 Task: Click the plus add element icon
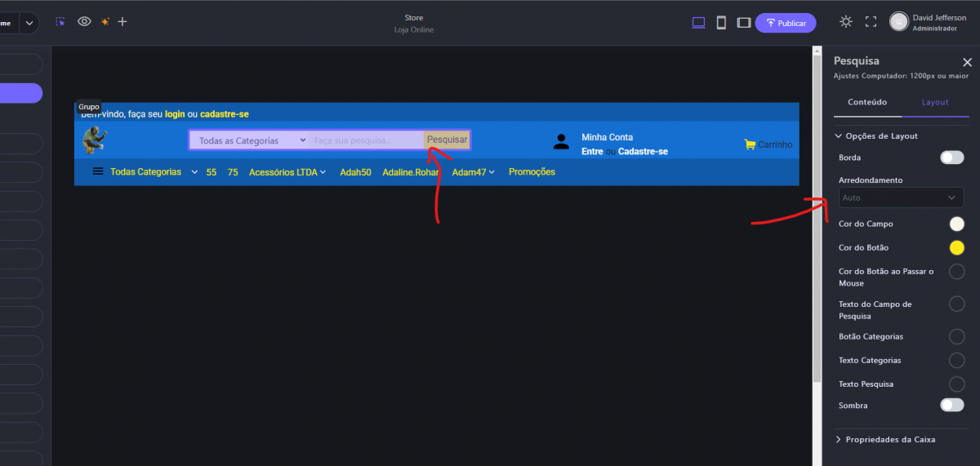122,22
